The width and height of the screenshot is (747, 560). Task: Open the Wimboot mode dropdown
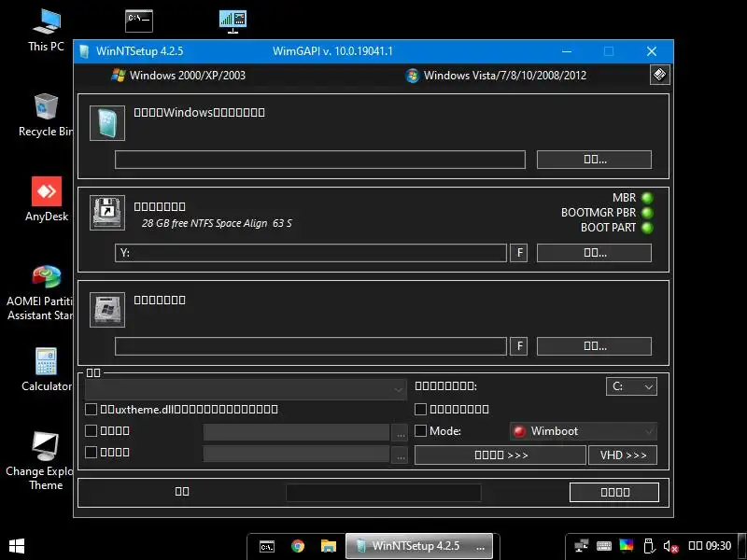pos(583,431)
